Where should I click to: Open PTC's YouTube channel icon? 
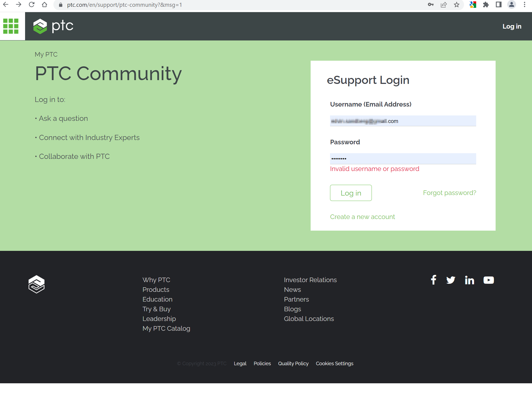coord(489,280)
